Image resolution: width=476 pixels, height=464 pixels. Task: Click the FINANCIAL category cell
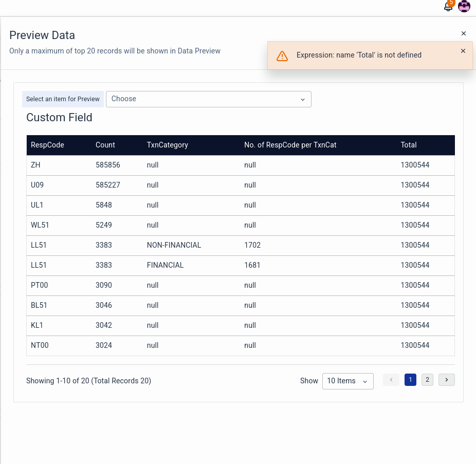(165, 265)
